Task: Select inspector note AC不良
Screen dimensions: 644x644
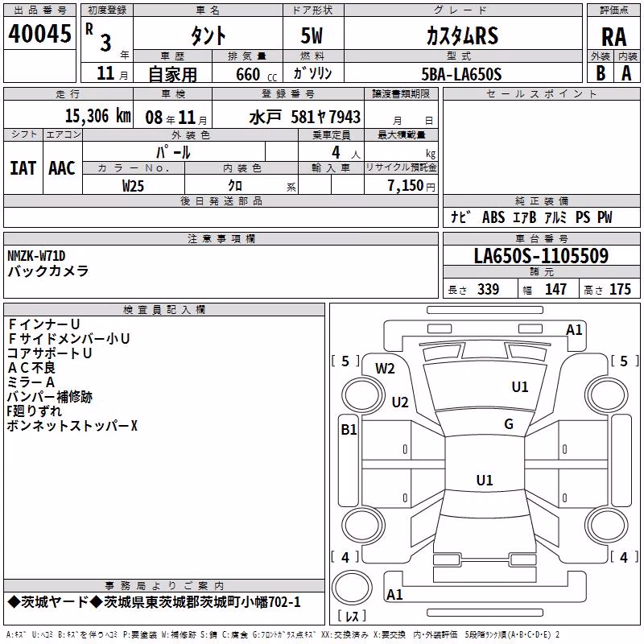Action: coord(31,368)
